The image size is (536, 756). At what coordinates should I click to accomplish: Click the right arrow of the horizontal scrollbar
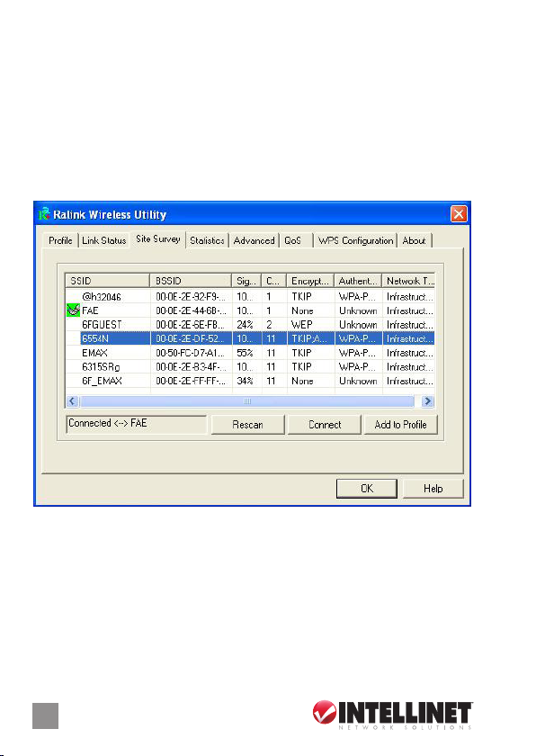428,401
